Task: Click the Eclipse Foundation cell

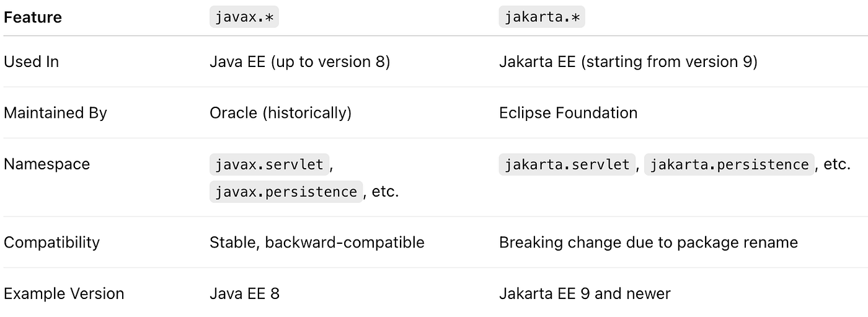Action: click(x=568, y=113)
